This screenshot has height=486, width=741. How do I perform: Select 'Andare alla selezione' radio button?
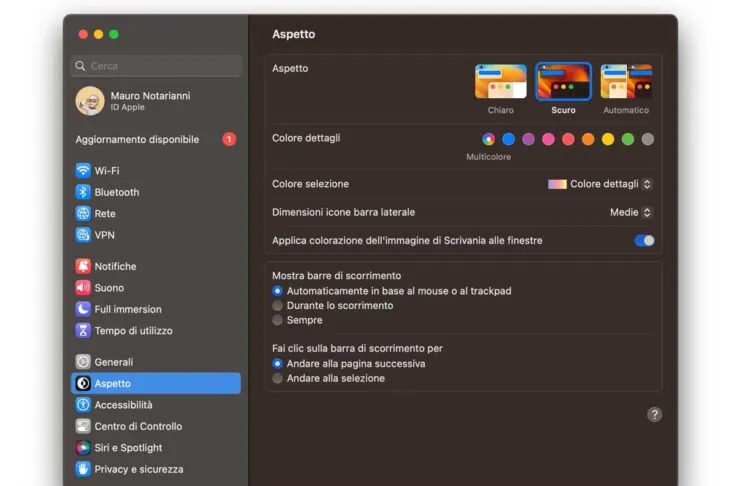(x=277, y=378)
